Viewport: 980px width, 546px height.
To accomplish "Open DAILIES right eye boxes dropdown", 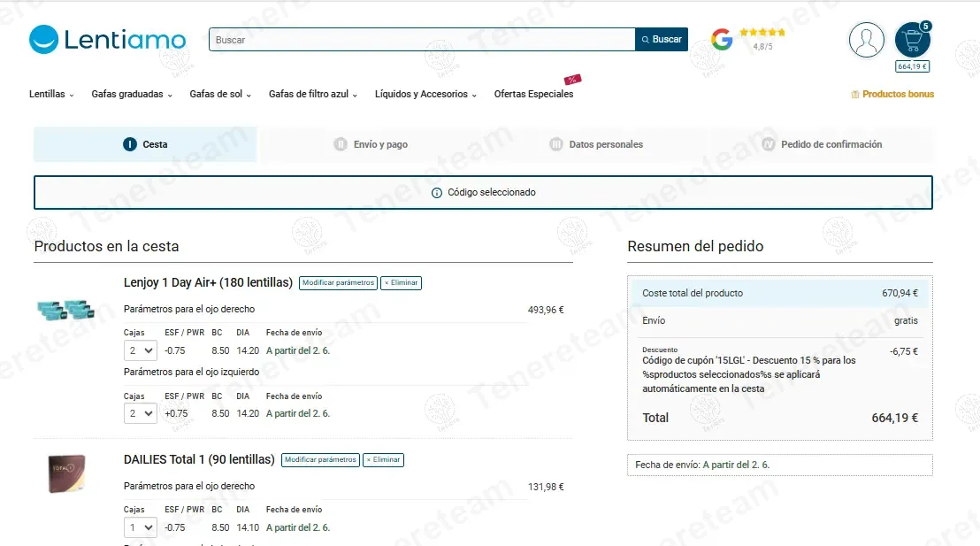I will 140,527.
